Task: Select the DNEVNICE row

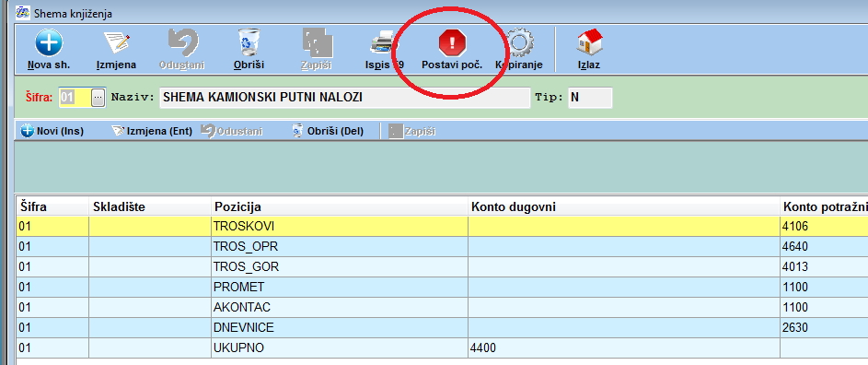Action: click(443, 328)
